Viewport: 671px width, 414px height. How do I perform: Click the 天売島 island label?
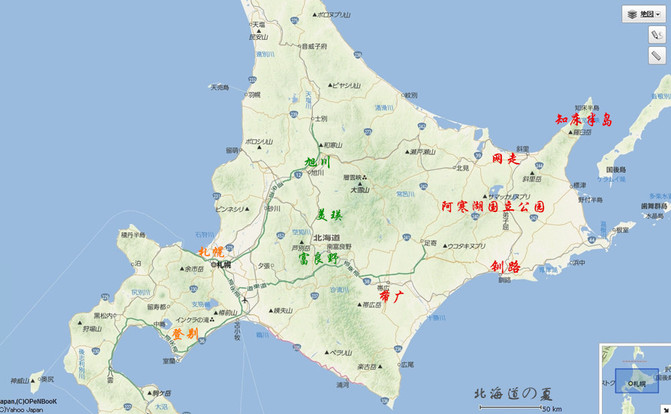[x=220, y=87]
